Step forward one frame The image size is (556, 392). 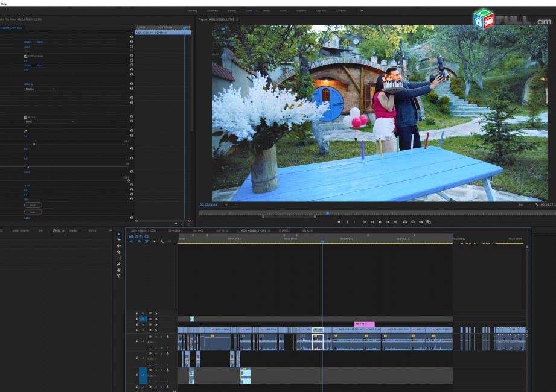pos(388,222)
